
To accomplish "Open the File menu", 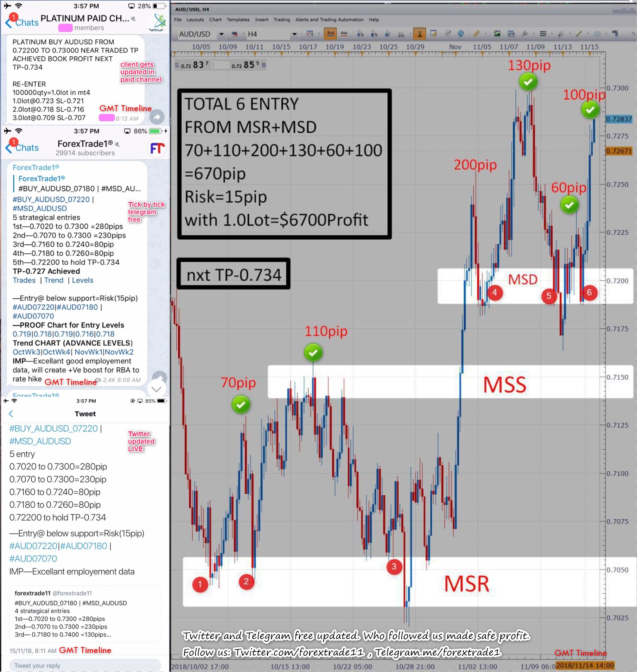I will [x=178, y=20].
